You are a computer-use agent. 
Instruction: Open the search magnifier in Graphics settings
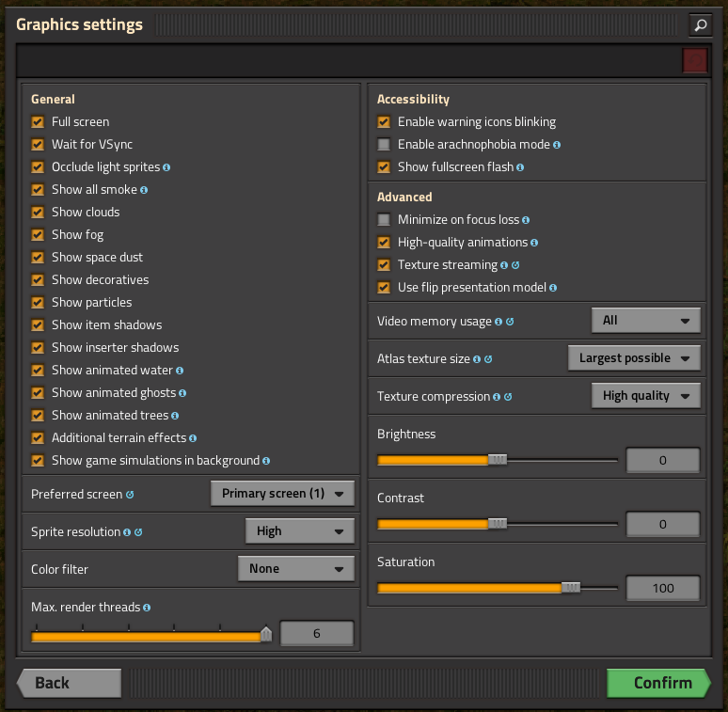[700, 24]
